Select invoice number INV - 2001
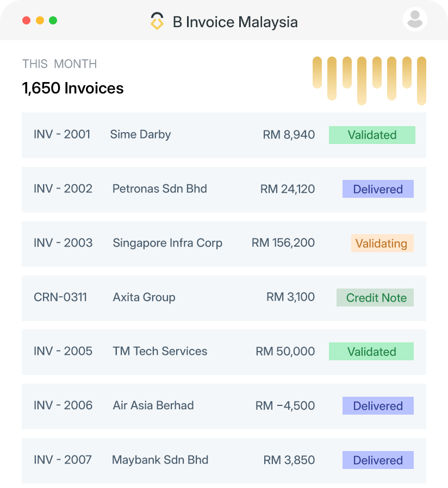The height and width of the screenshot is (488, 448). (62, 134)
